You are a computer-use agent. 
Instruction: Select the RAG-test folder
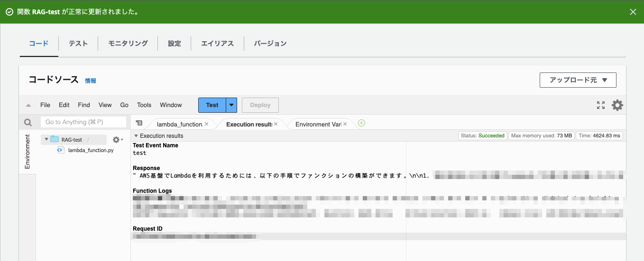click(72, 140)
